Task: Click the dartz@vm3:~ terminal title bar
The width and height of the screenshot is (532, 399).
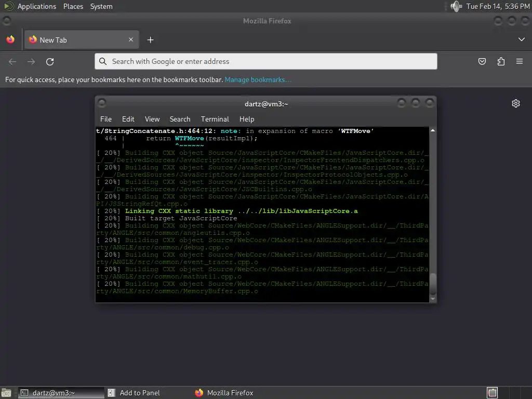Action: click(x=267, y=104)
